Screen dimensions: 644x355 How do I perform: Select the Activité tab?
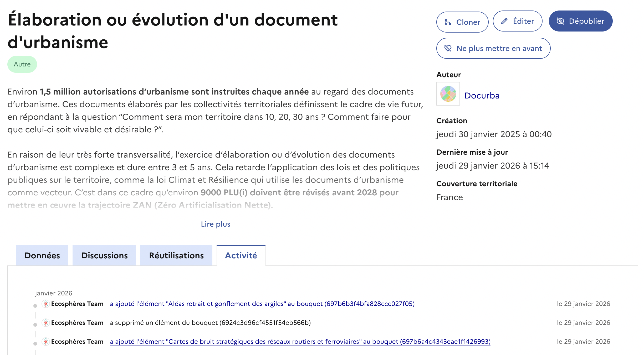pos(241,255)
